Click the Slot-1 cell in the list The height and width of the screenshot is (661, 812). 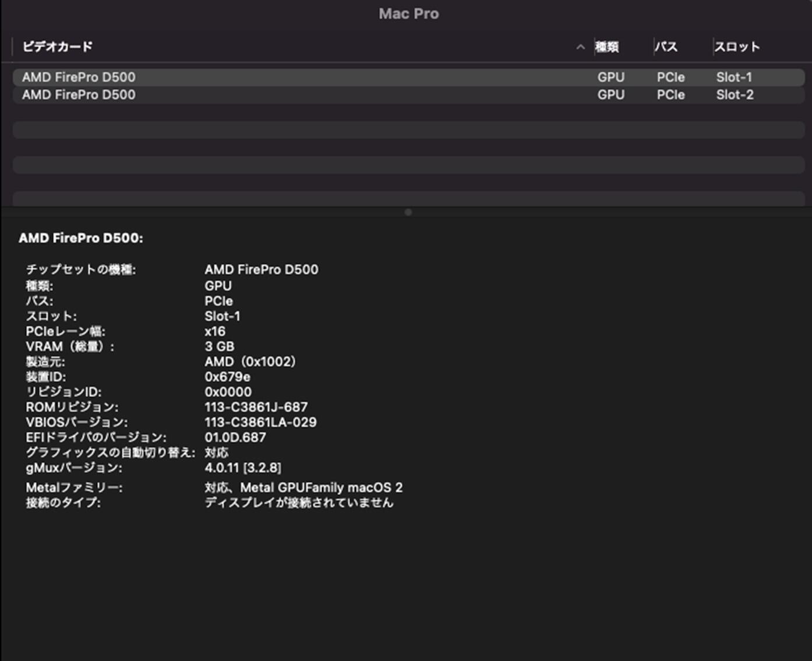(734, 77)
